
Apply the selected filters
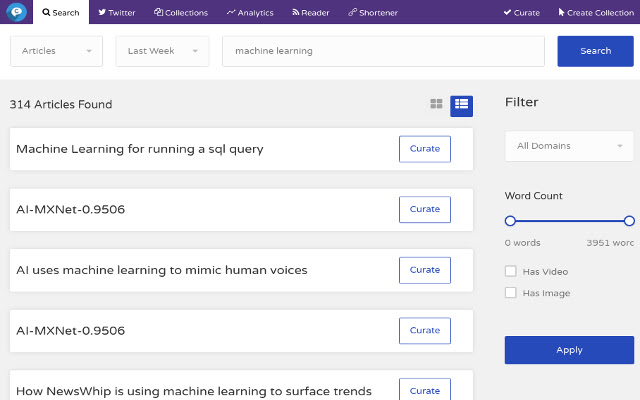pyautogui.click(x=569, y=350)
